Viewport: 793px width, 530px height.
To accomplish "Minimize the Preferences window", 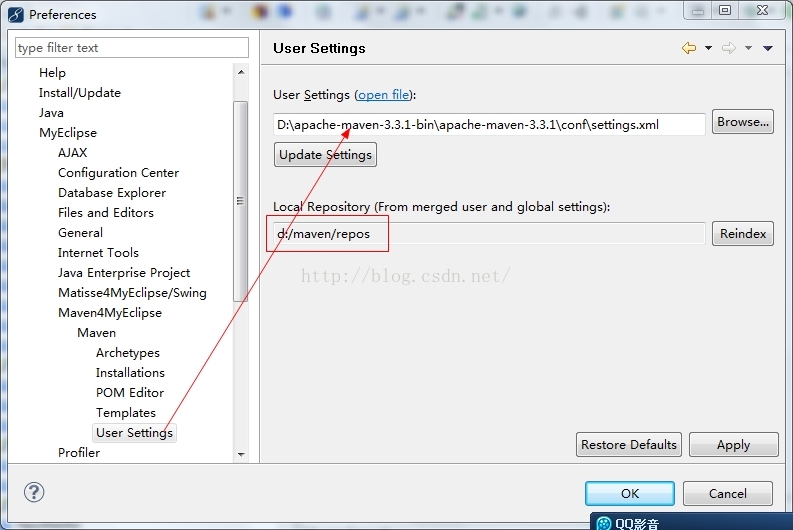I will [698, 10].
